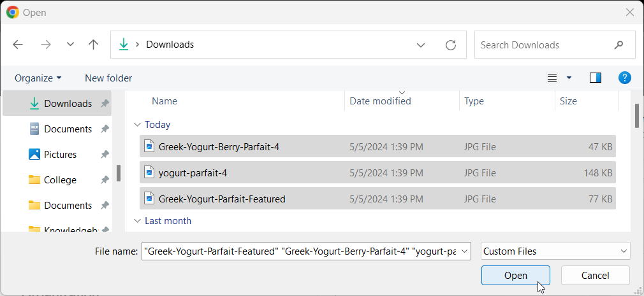Open the Help question mark icon

pos(625,78)
